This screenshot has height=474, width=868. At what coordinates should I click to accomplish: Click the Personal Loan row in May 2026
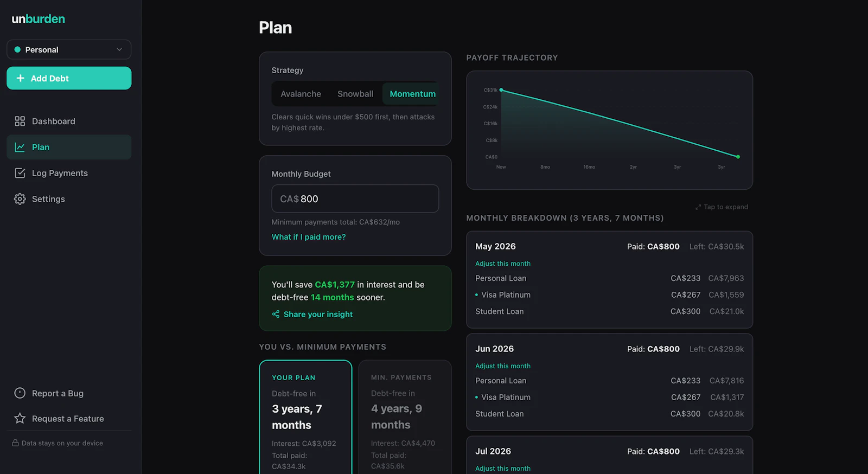tap(610, 278)
